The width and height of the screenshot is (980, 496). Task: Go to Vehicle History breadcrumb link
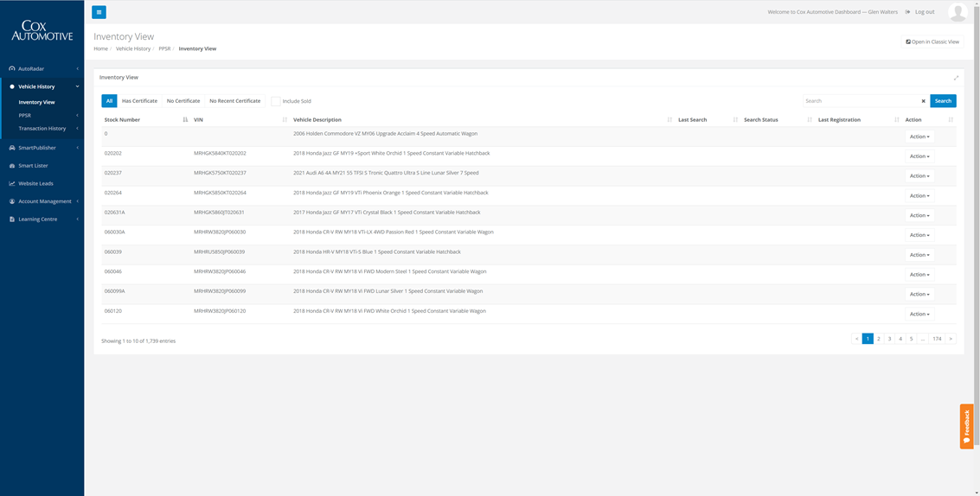133,48
